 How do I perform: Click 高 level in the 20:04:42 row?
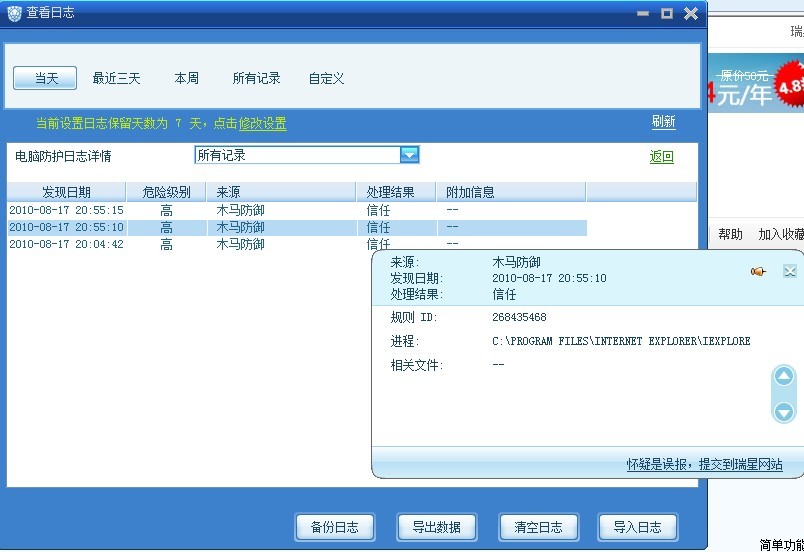166,244
